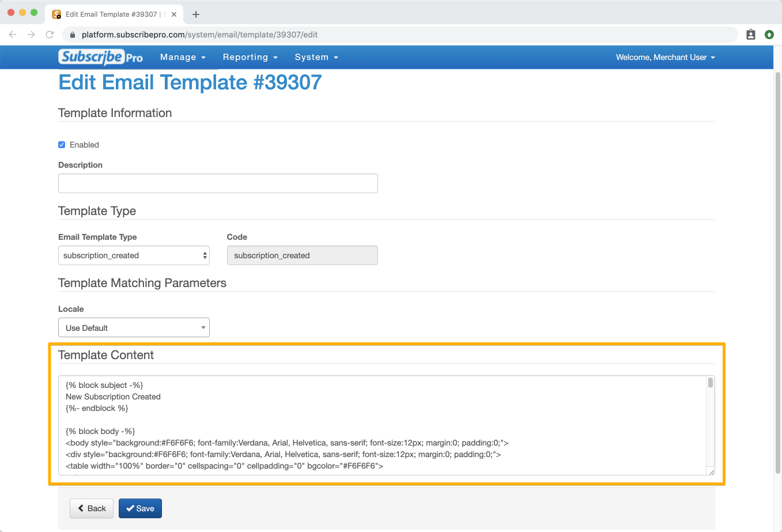Image resolution: width=782 pixels, height=532 pixels.
Task: Open the Welcome, Merchant User menu
Action: 665,57
